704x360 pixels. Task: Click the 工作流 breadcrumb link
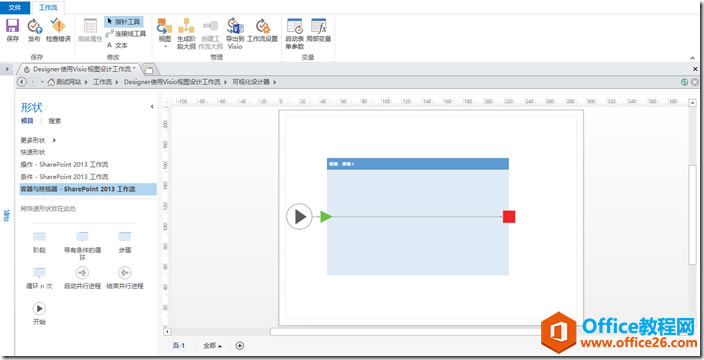[102, 82]
